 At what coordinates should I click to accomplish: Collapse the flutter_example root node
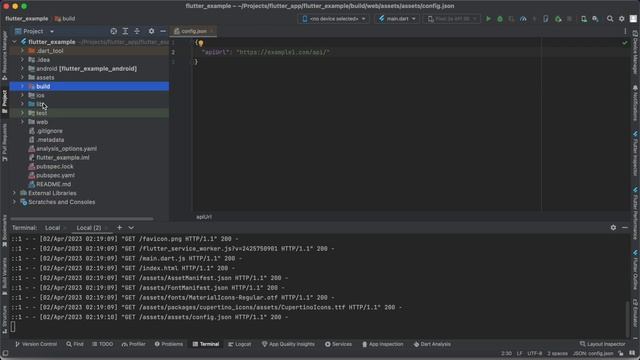[14, 42]
